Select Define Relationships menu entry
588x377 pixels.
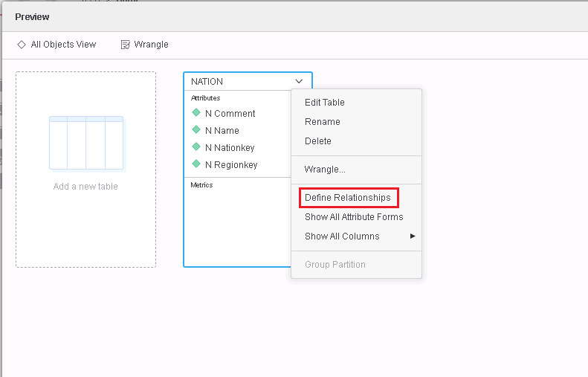348,198
